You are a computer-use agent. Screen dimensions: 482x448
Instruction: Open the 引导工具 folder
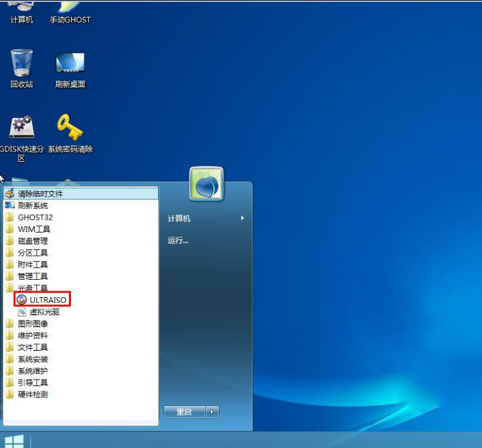click(x=81, y=382)
